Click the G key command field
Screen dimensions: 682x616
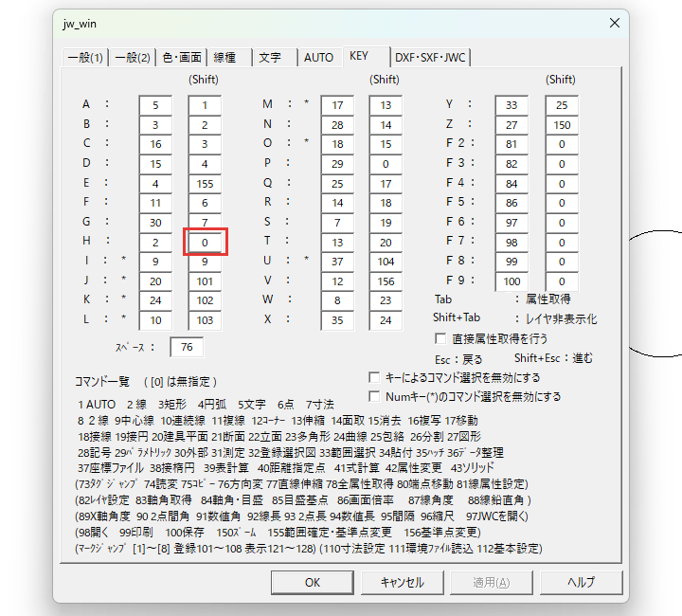(x=155, y=223)
